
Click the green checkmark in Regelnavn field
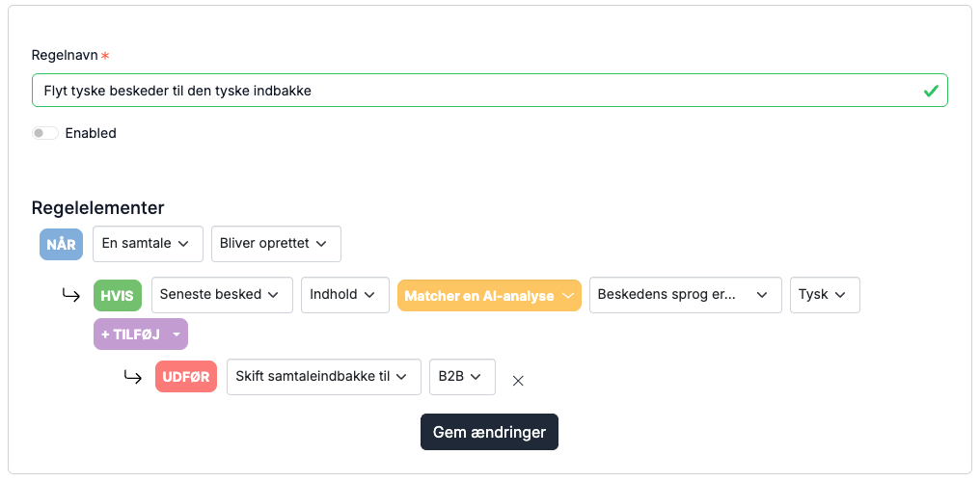point(931,92)
